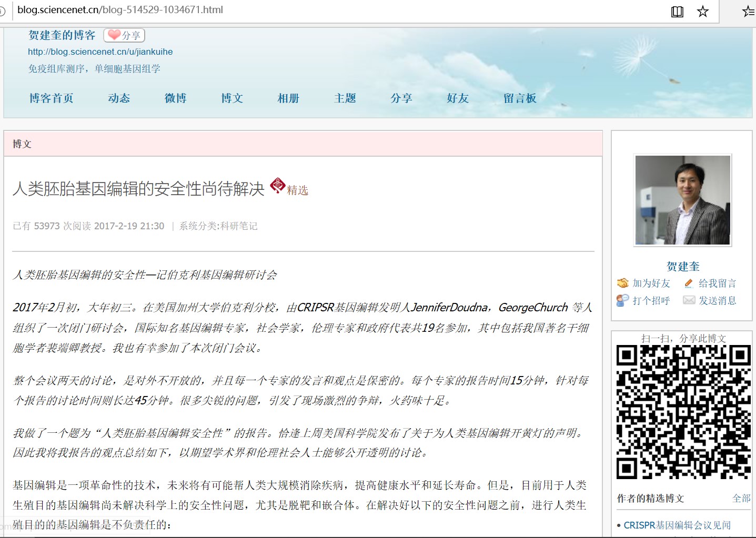
Task: Click the 给我留言 pencil icon
Action: click(689, 283)
